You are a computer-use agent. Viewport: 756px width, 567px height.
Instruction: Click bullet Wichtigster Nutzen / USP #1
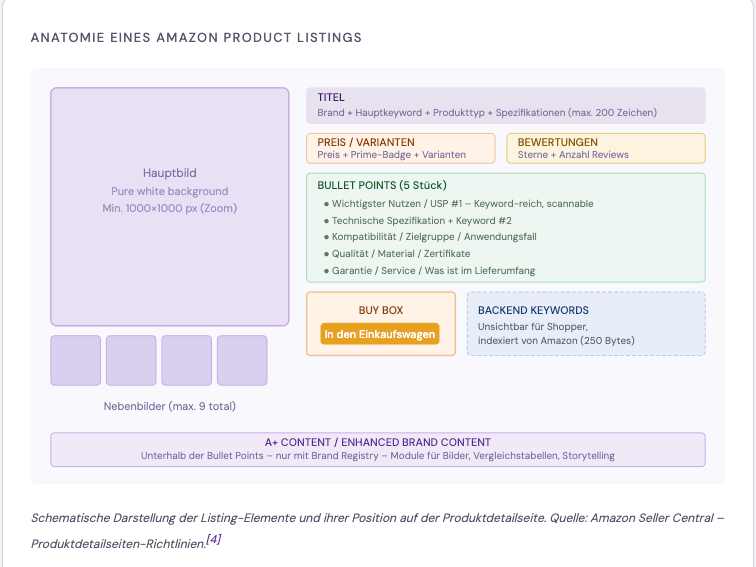click(x=459, y=203)
